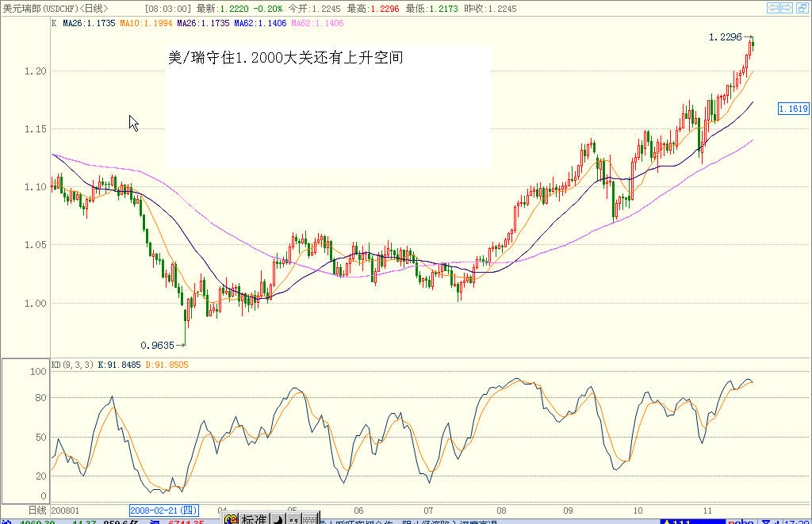
Task: Click the K:91.8485 value
Action: [x=119, y=365]
